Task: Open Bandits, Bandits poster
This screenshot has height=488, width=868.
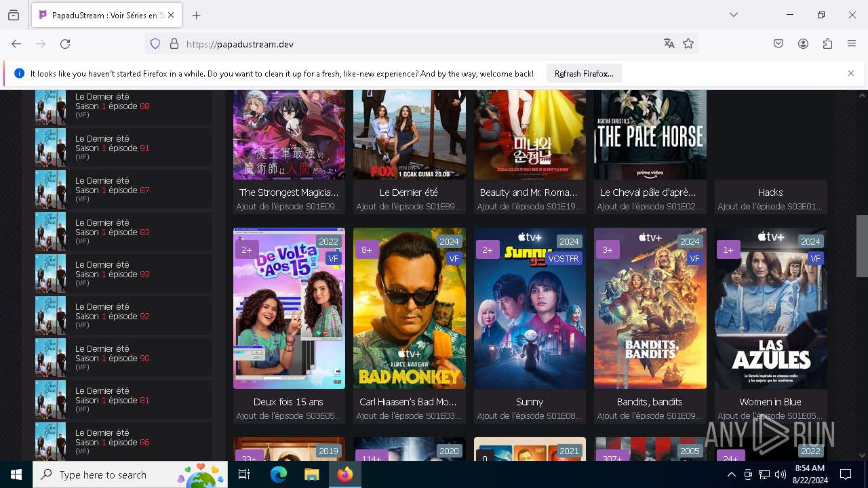Action: coord(650,308)
